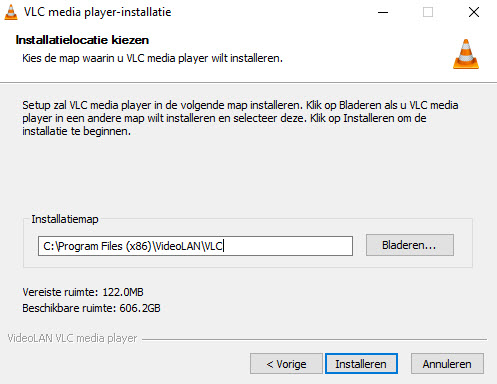Cancel setup with the Annuleren button
Screen dimensions: 497x384
[447, 364]
